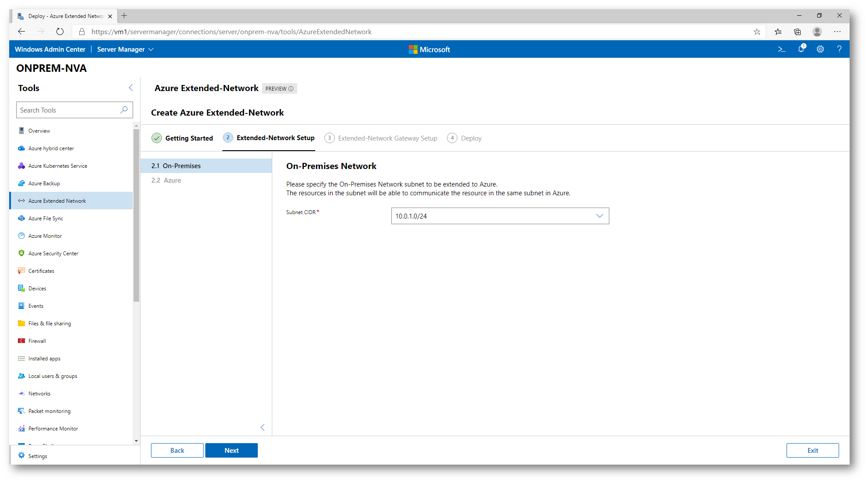
Task: Open Azure Backup tool
Action: pyautogui.click(x=71, y=183)
